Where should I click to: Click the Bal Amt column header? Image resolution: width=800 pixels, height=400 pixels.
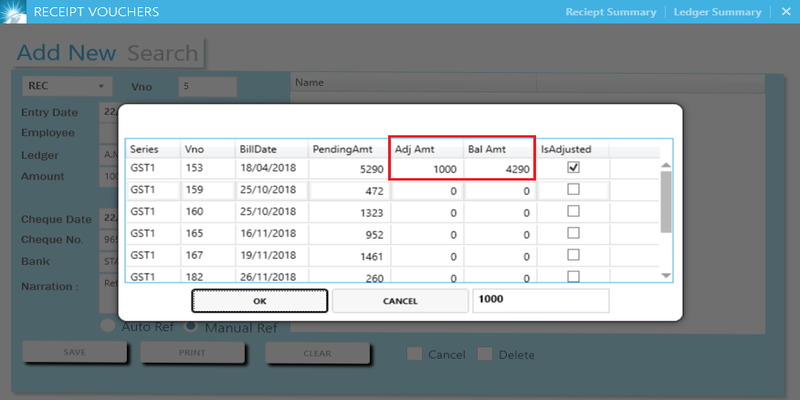coord(499,149)
